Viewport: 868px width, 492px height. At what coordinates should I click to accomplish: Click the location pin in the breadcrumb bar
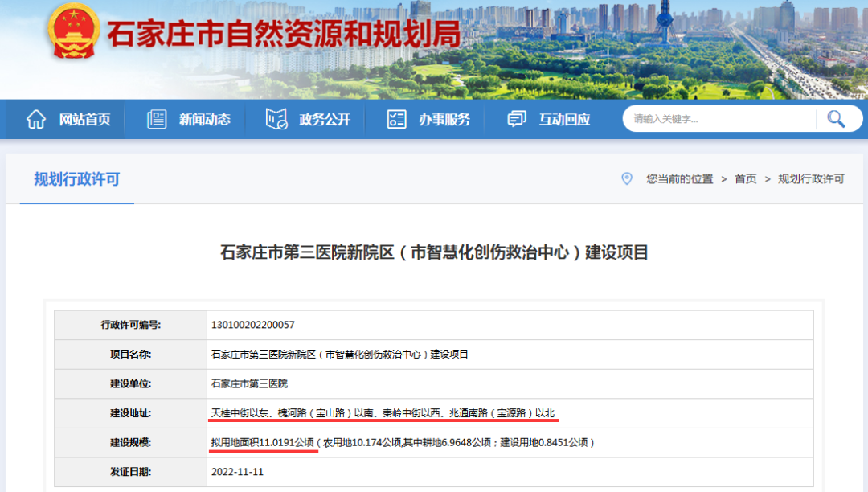pos(628,178)
